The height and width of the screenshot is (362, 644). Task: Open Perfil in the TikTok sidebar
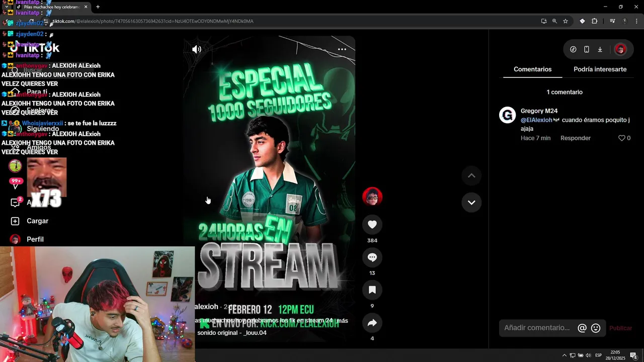tap(28, 239)
